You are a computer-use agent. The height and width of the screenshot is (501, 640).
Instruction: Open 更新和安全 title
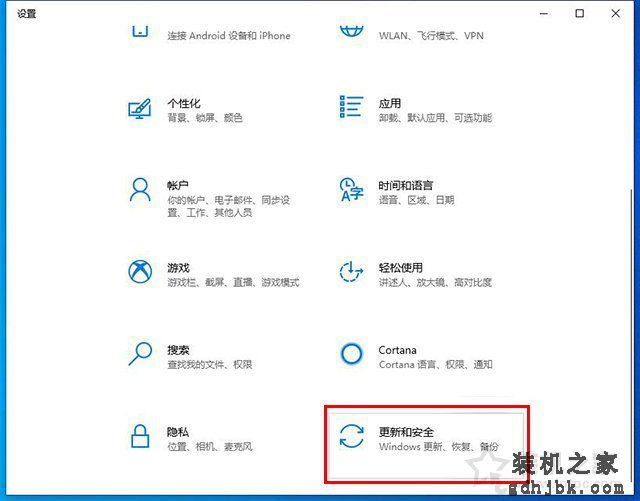(x=406, y=432)
